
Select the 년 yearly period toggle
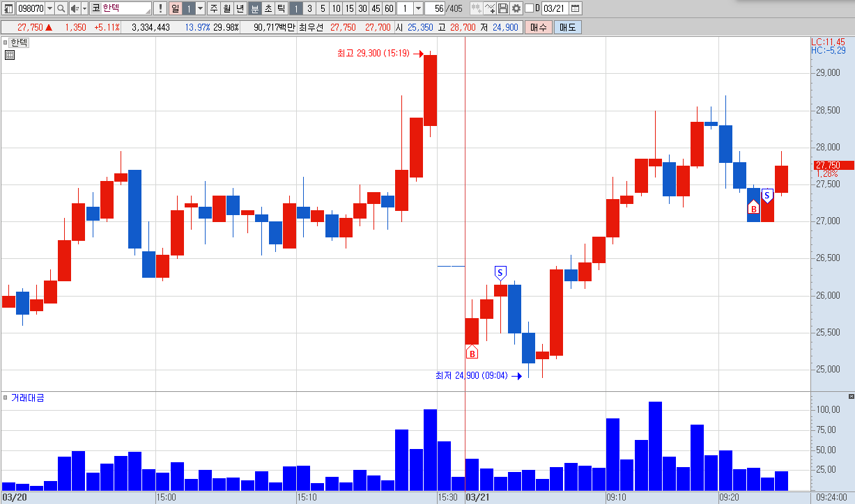click(240, 8)
